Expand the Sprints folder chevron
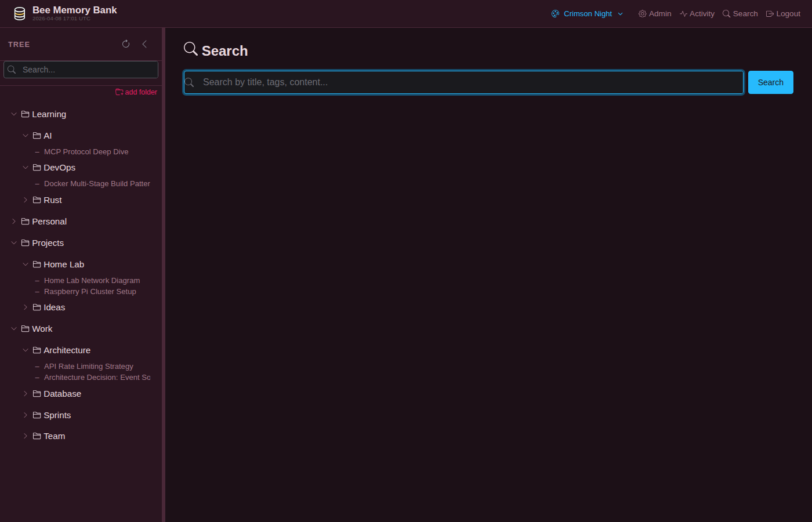Image resolution: width=812 pixels, height=522 pixels. 26,415
